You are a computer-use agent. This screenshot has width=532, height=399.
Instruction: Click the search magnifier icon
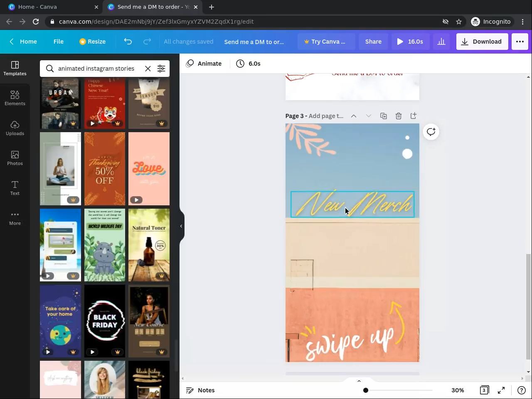pyautogui.click(x=50, y=69)
